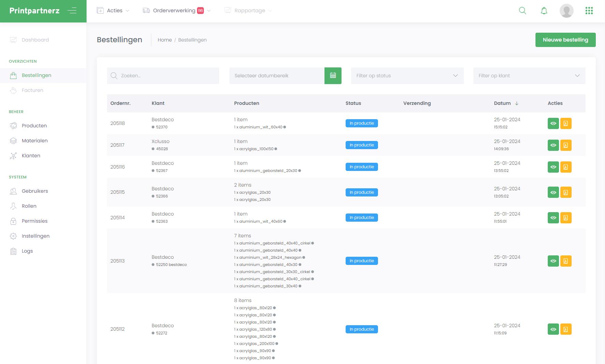Click the Home breadcrumb link
605x364 pixels.
[x=165, y=40]
